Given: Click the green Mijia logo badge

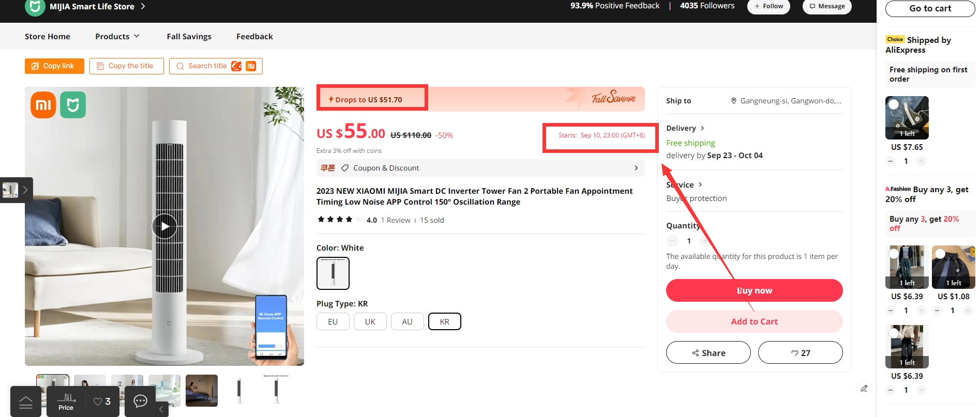Looking at the screenshot, I should 73,105.
